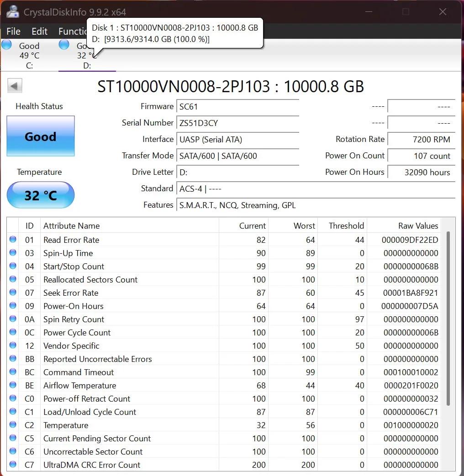Click status dot for Load/Unload Cycle Count row
This screenshot has width=464, height=476.
click(13, 411)
